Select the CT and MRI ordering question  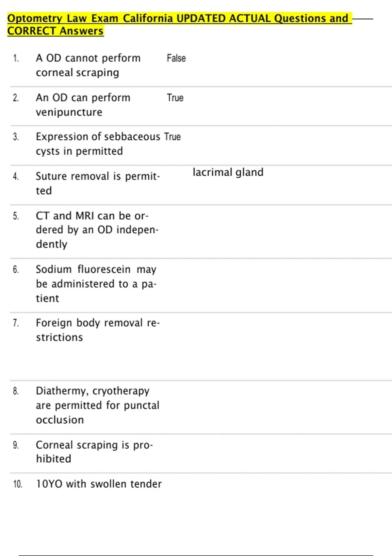pos(97,230)
